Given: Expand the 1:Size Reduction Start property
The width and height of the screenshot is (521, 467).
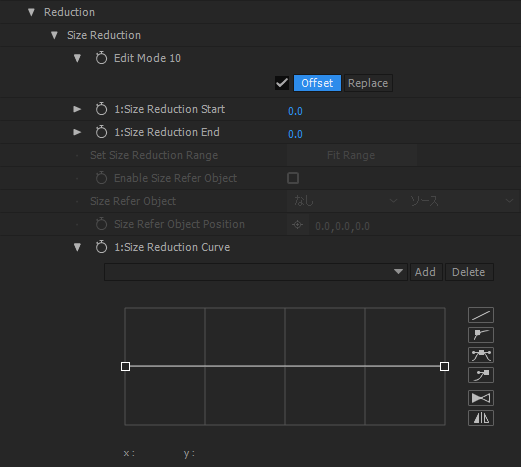Looking at the screenshot, I should click(x=77, y=109).
